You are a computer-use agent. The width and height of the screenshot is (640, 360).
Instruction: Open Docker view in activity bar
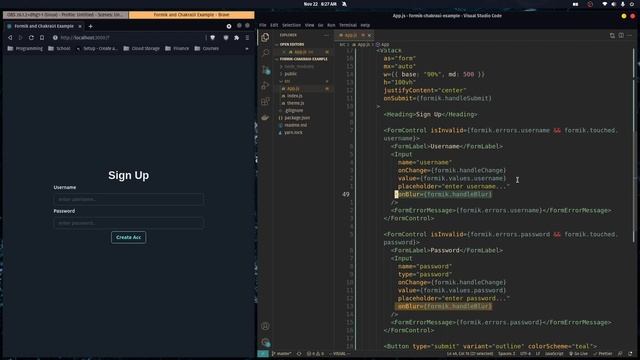tap(265, 118)
